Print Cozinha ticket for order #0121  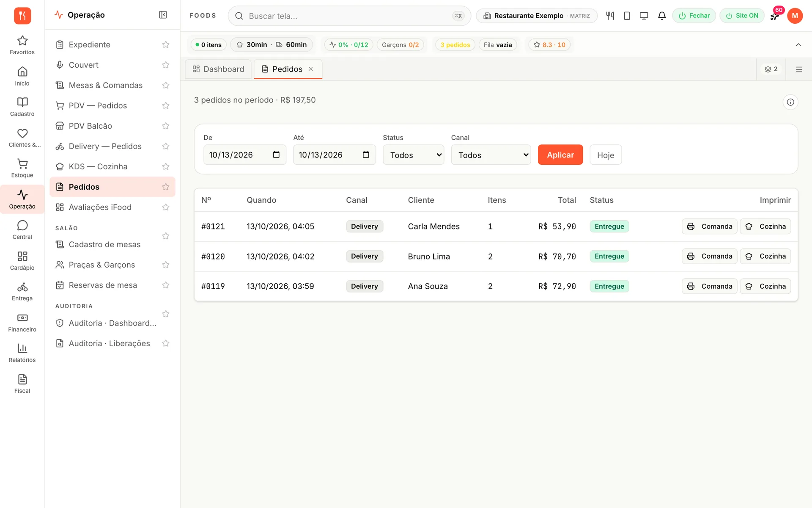pyautogui.click(x=765, y=226)
